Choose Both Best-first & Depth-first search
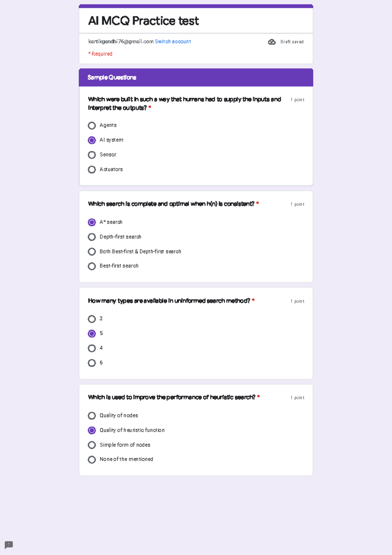The width and height of the screenshot is (392, 555). pyautogui.click(x=92, y=251)
